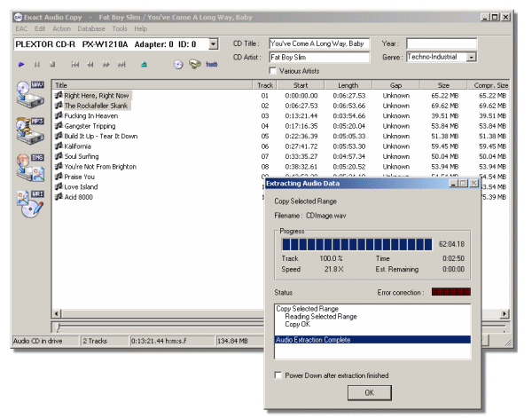Screen dimensions: 532x418
Task: Sort by the Size column header
Action: 443,85
